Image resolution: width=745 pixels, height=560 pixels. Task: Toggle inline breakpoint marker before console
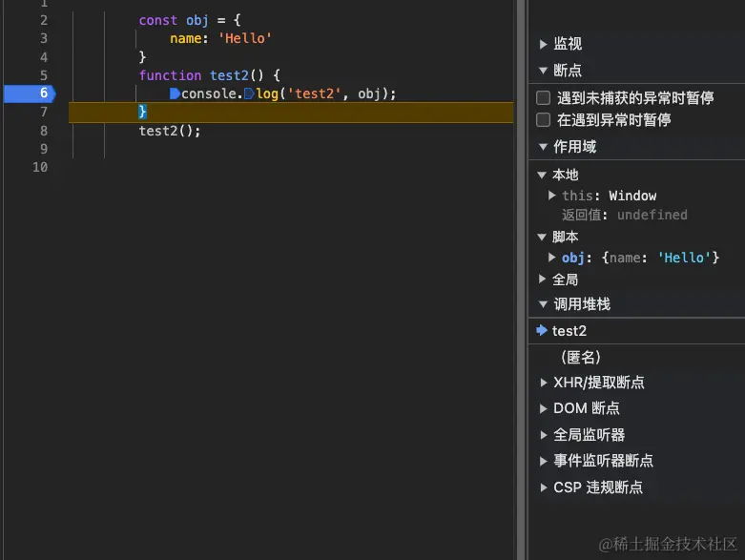(175, 93)
